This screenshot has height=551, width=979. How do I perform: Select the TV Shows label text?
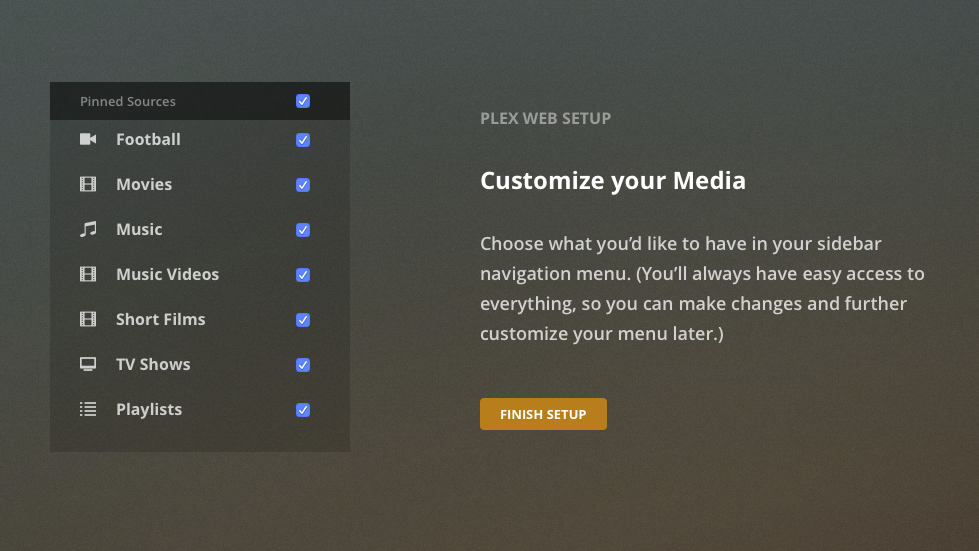(153, 364)
